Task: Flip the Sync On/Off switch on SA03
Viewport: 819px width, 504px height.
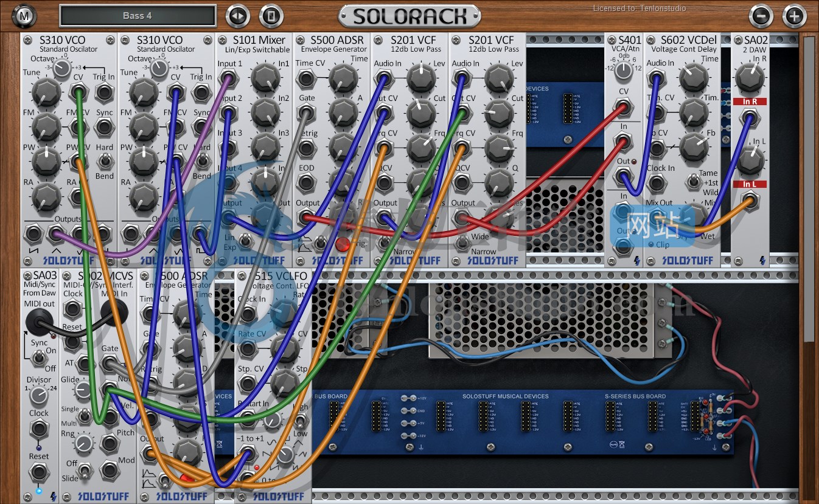Action: (x=38, y=359)
